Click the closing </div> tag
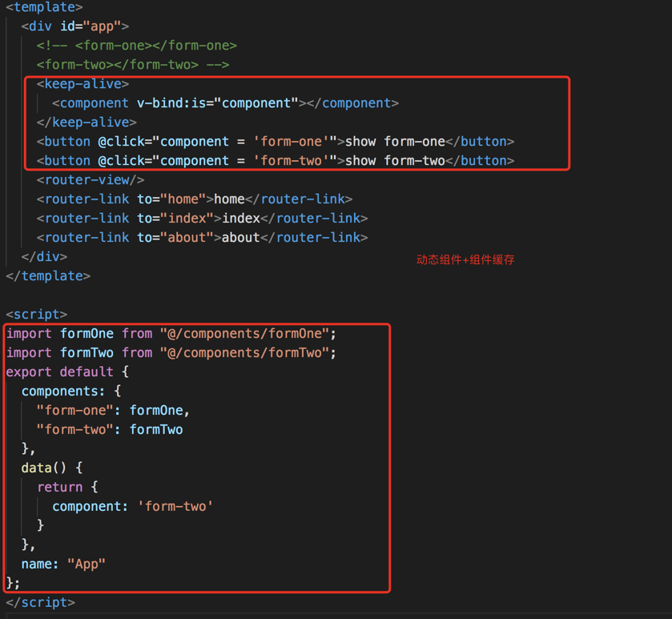This screenshot has width=672, height=619. 44,256
